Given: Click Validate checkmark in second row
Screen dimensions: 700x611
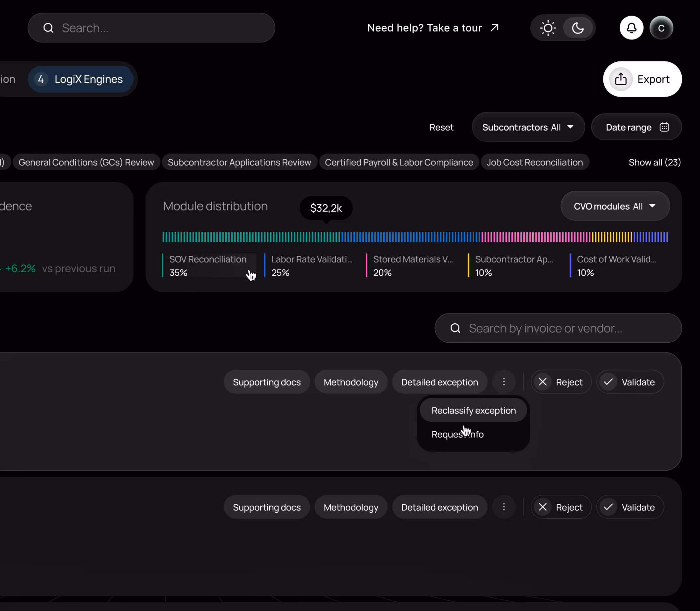Looking at the screenshot, I should 608,507.
